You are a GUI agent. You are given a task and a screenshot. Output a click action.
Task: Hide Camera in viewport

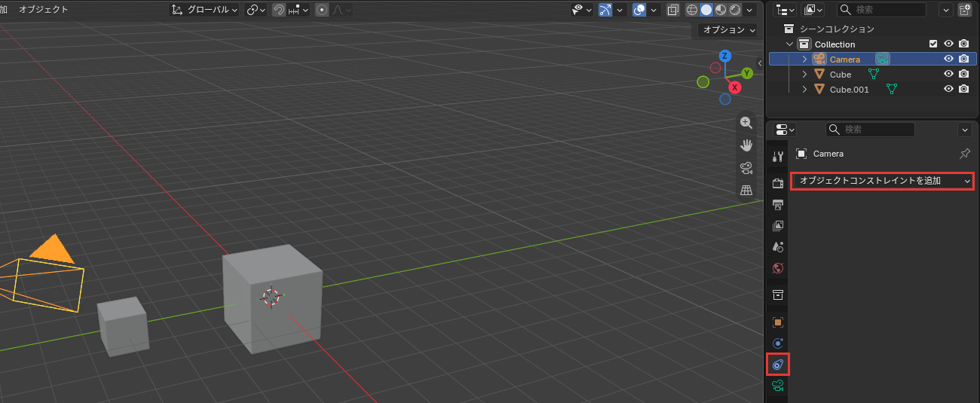(x=949, y=59)
